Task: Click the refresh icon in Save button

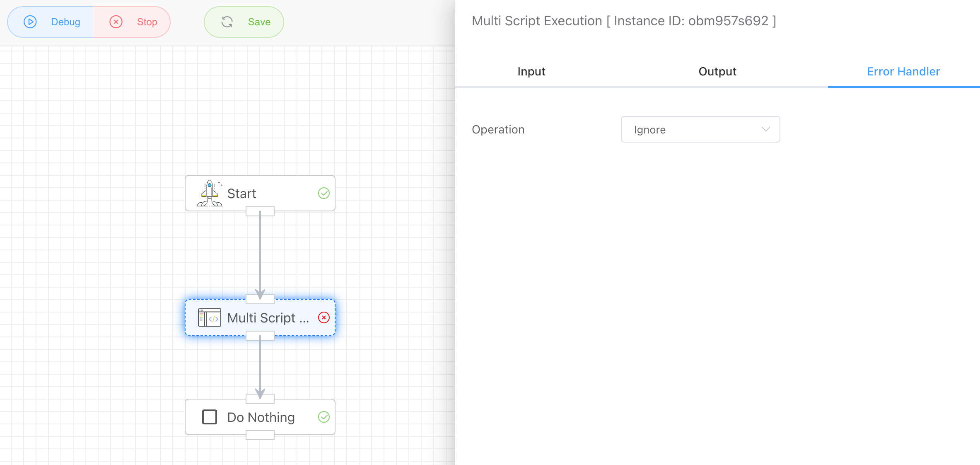Action: pos(227,22)
